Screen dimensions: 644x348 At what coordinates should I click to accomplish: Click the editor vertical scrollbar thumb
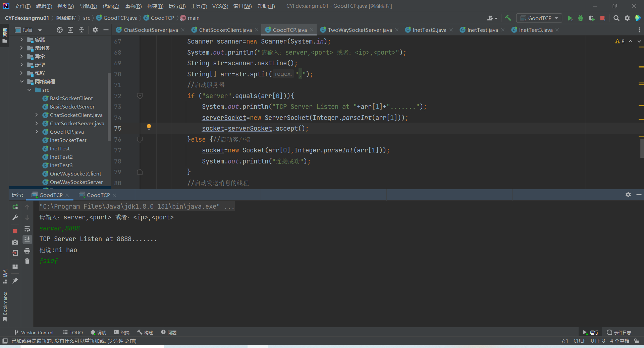coord(642,148)
